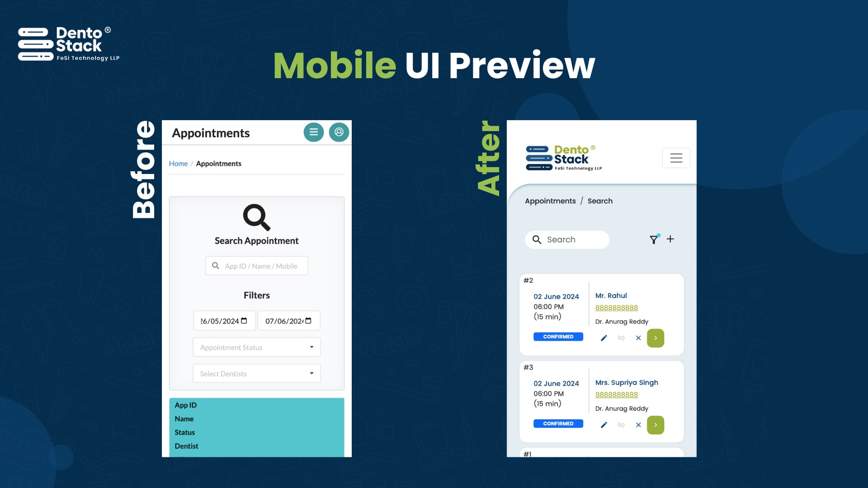Call phone number link for Mr. Rahul
Image resolution: width=868 pixels, height=488 pixels.
[617, 307]
